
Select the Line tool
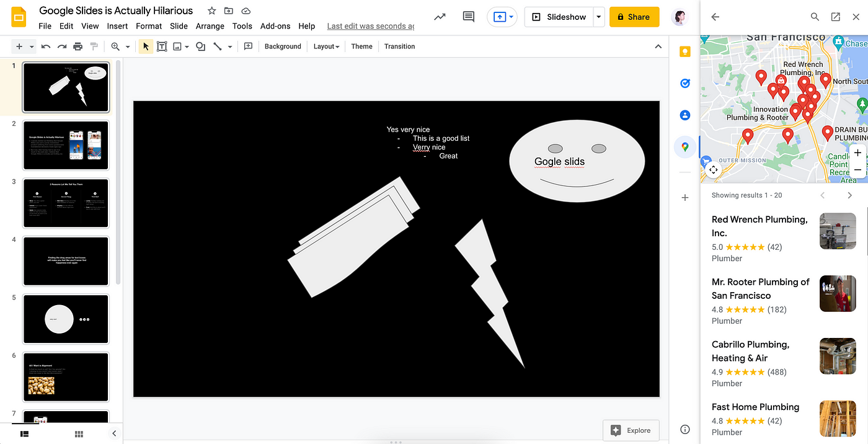tap(218, 47)
